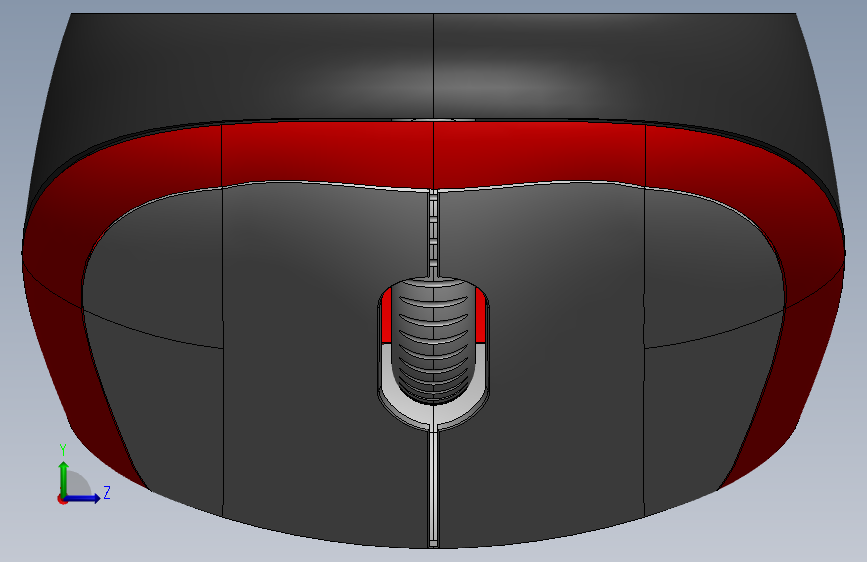Click the green Y axis arrow
The height and width of the screenshot is (562, 867).
tap(64, 478)
